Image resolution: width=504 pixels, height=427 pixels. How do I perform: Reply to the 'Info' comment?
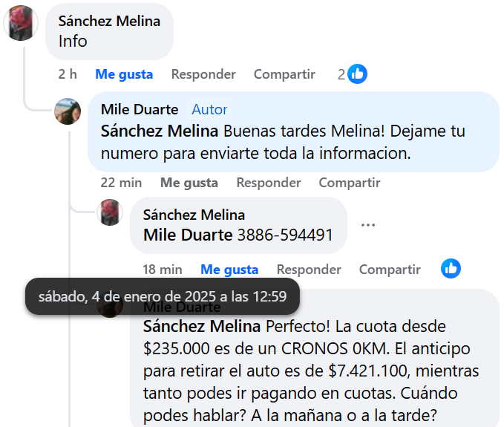pyautogui.click(x=203, y=74)
